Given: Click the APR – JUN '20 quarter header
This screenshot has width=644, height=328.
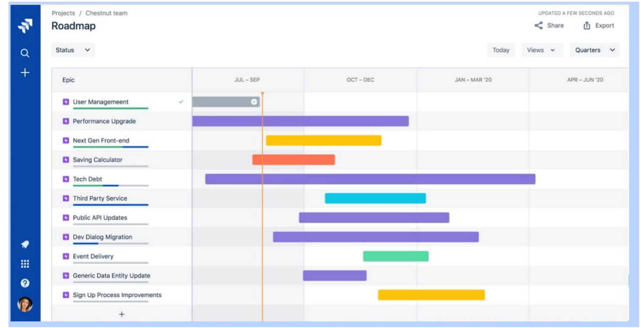Looking at the screenshot, I should [x=585, y=80].
